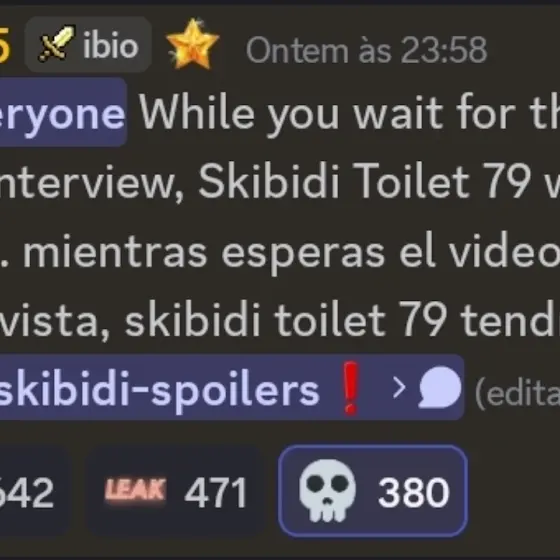Toggle the reaction showing 642
The width and height of the screenshot is (560, 560).
click(x=34, y=491)
